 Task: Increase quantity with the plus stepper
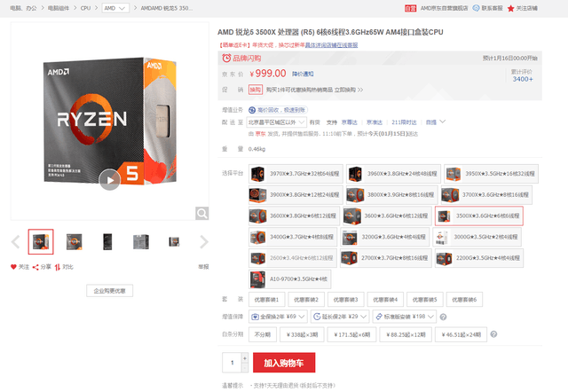tap(245, 358)
